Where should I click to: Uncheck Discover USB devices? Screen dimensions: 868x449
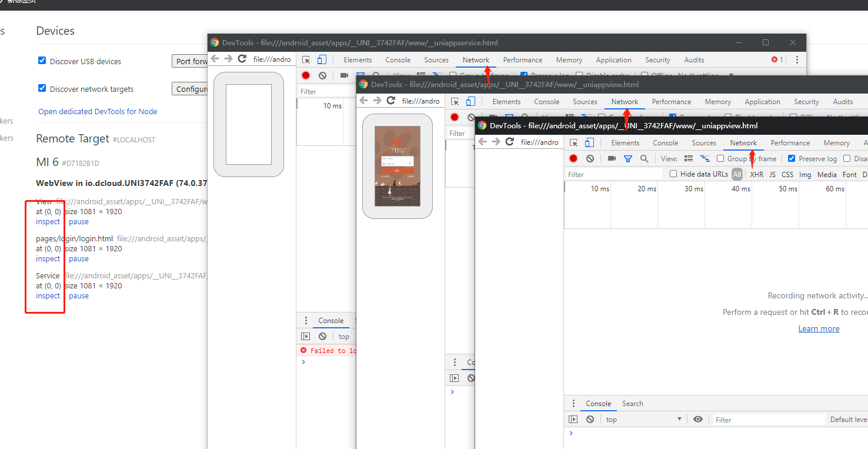click(x=42, y=61)
